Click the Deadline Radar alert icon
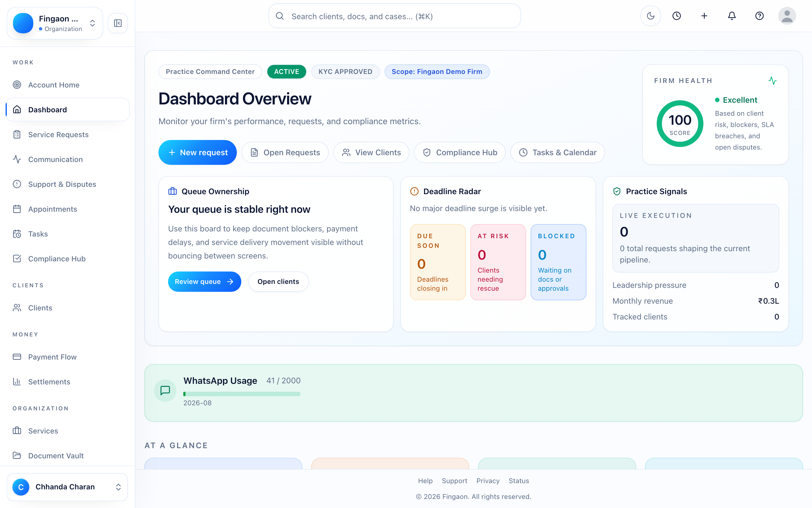 tap(414, 191)
